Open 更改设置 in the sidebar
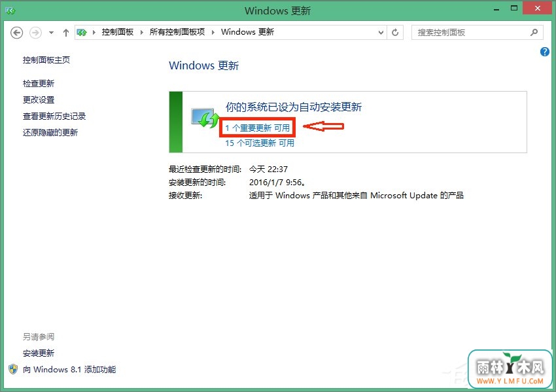The image size is (556, 392). point(39,99)
